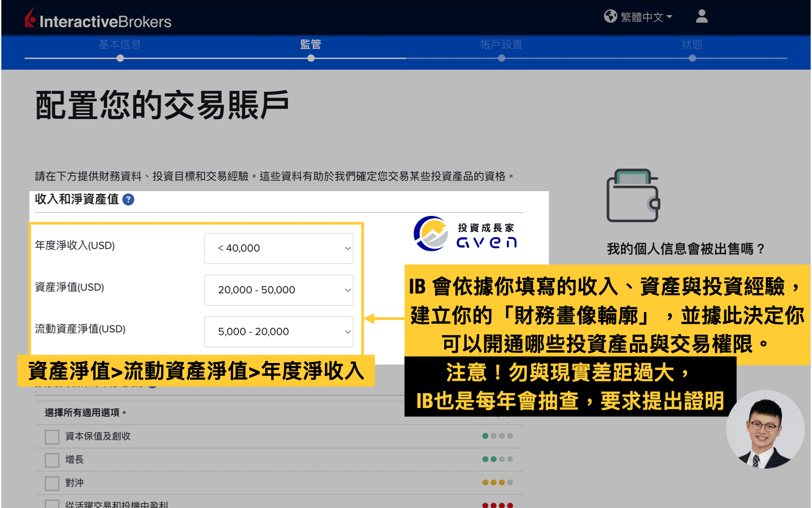The image size is (812, 508).
Task: Click the 監管 progress marker dot
Action: tap(311, 57)
